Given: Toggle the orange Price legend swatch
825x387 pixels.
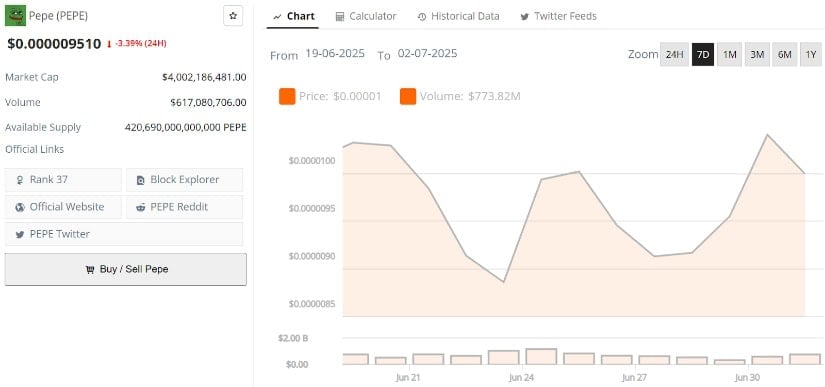Looking at the screenshot, I should [x=287, y=96].
